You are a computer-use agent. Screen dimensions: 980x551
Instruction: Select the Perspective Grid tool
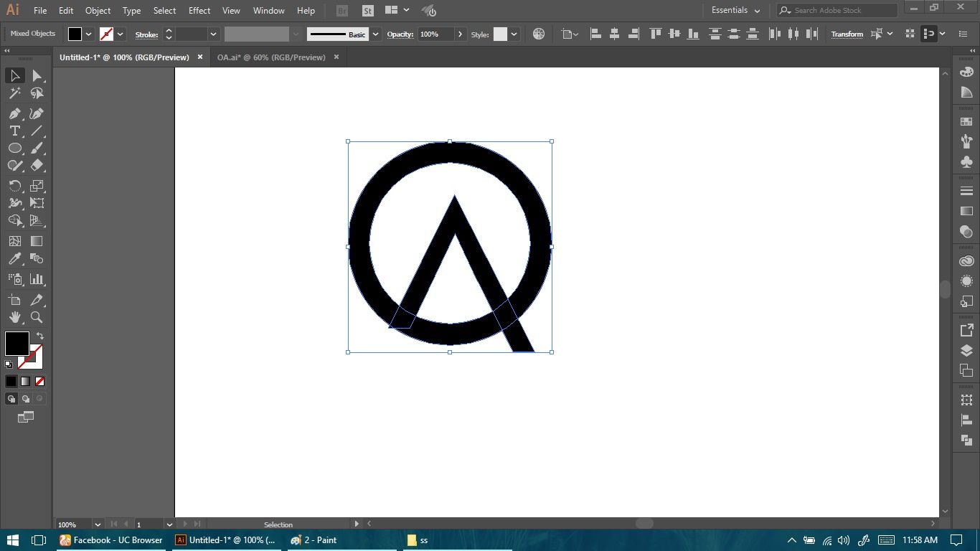coord(37,220)
